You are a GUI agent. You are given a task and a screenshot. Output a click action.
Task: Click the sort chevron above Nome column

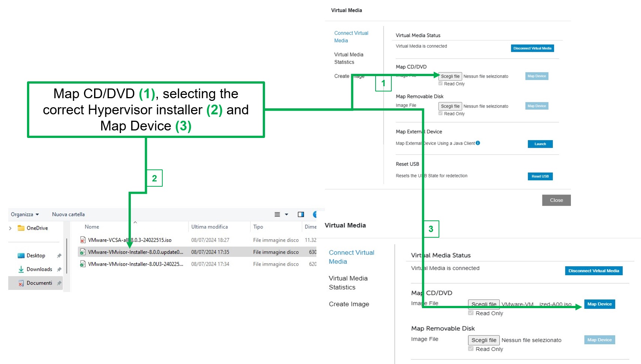point(135,222)
